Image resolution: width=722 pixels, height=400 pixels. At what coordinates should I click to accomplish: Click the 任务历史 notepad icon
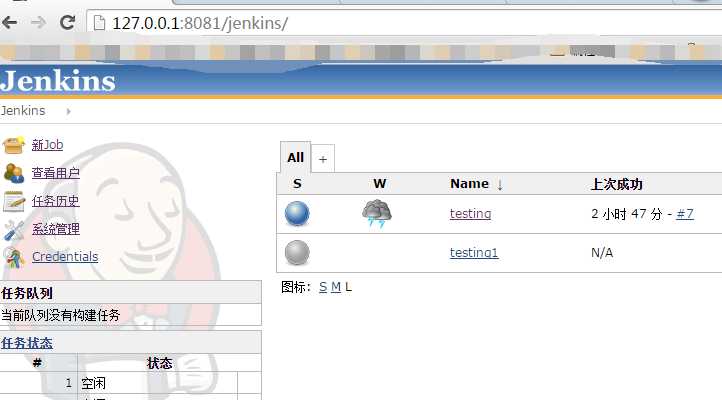click(14, 201)
